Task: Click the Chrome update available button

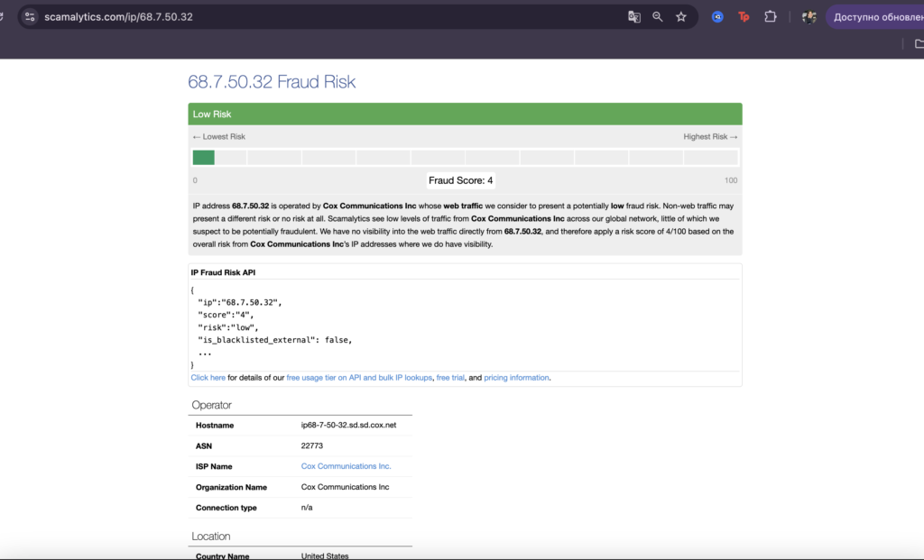Action: [875, 17]
